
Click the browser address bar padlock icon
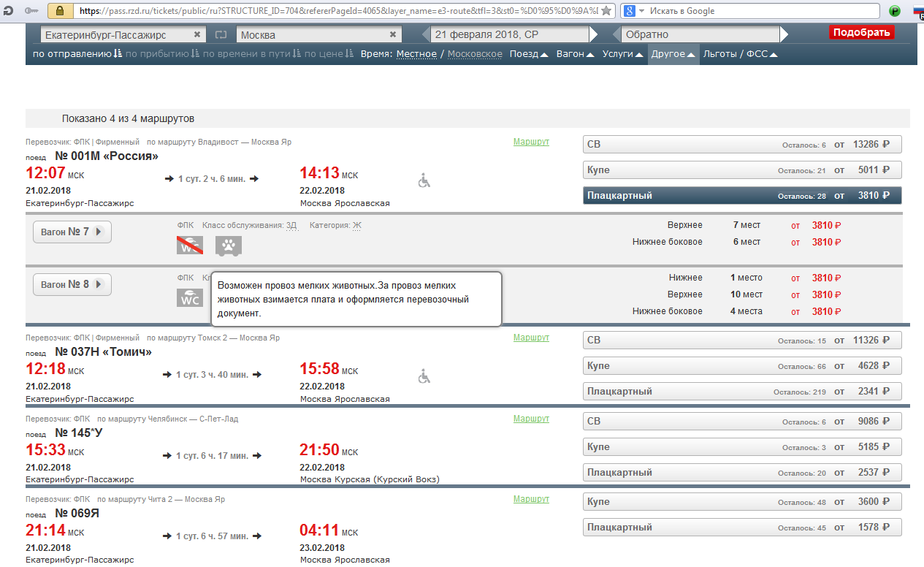60,11
